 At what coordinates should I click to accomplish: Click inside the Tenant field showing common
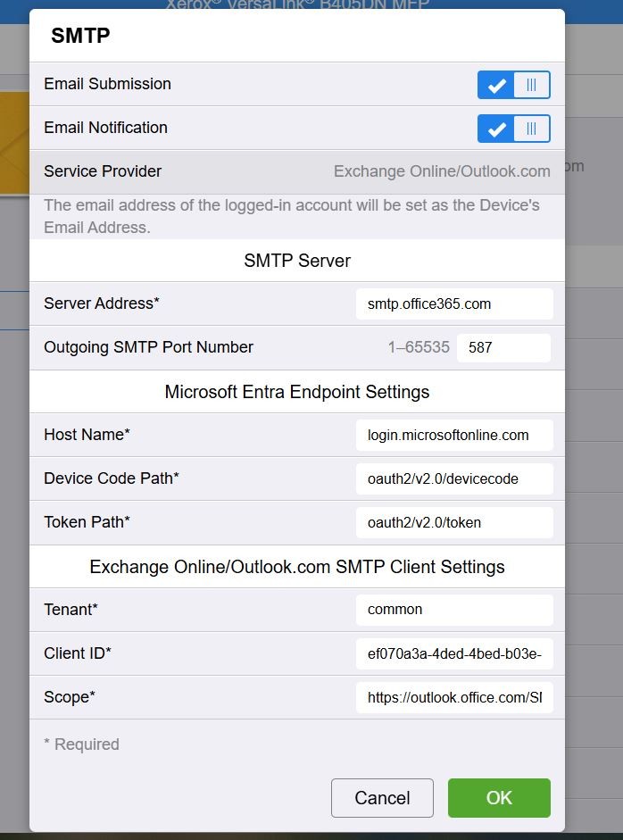(453, 610)
